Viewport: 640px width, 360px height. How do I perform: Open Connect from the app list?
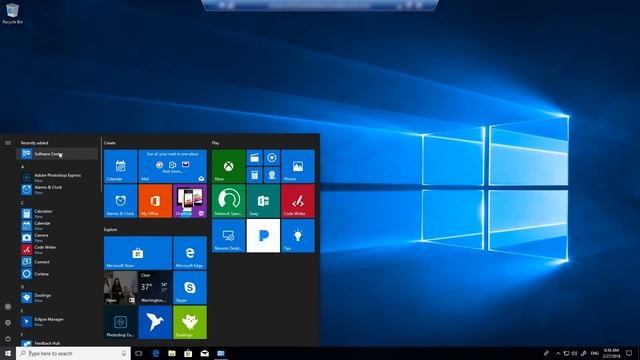point(57,261)
